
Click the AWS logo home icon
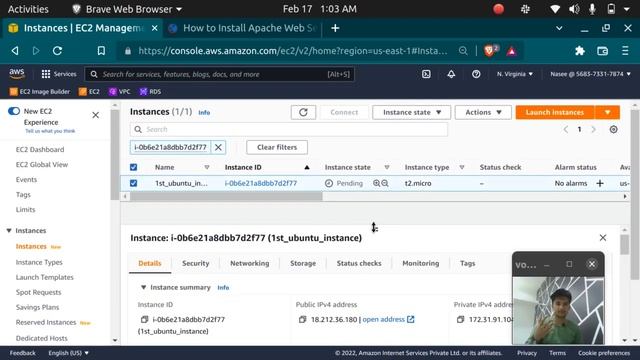click(x=17, y=74)
